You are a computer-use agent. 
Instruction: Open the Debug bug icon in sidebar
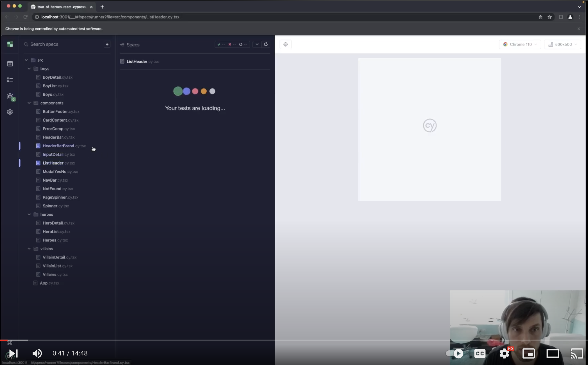click(x=10, y=96)
